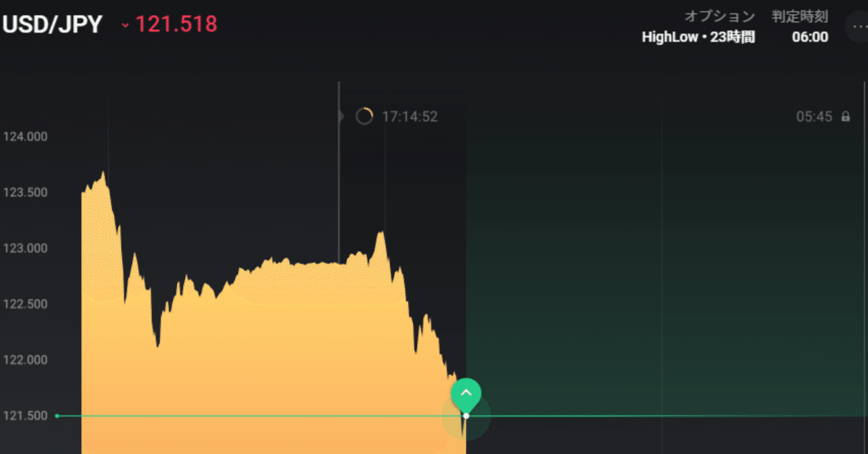Click the 122.500 price axis label

click(26, 303)
